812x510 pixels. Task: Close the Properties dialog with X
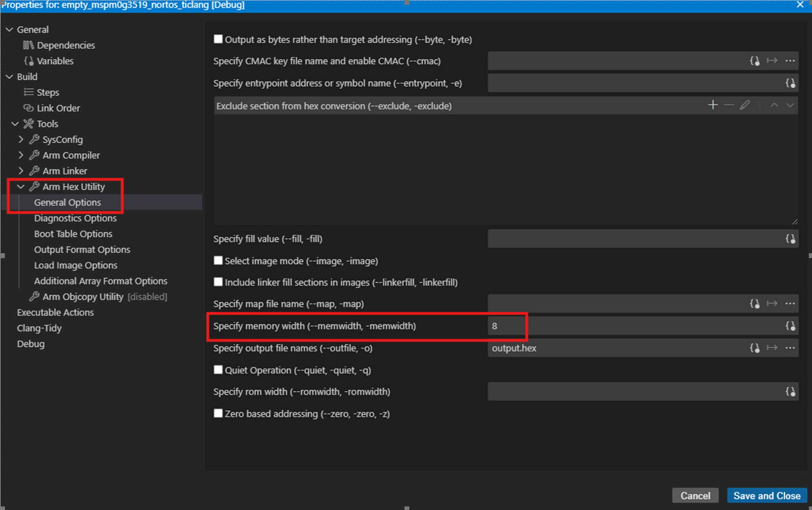pos(800,5)
